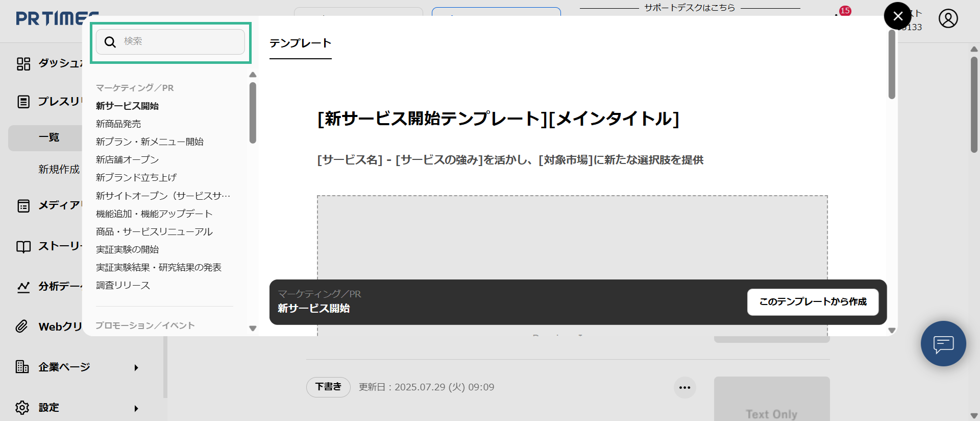Open the chat support bubble
This screenshot has width=980, height=421.
click(943, 343)
